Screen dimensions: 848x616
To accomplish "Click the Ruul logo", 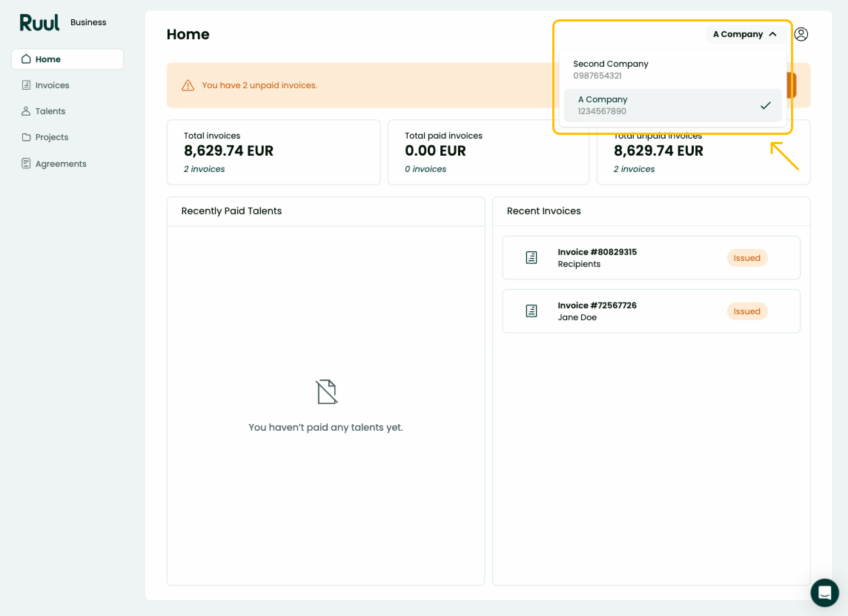I will coord(39,23).
